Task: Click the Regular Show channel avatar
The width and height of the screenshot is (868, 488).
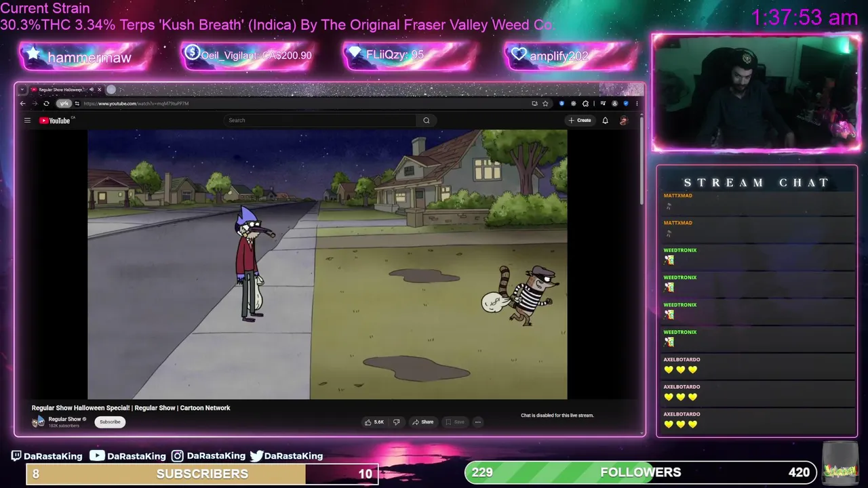Action: coord(38,422)
